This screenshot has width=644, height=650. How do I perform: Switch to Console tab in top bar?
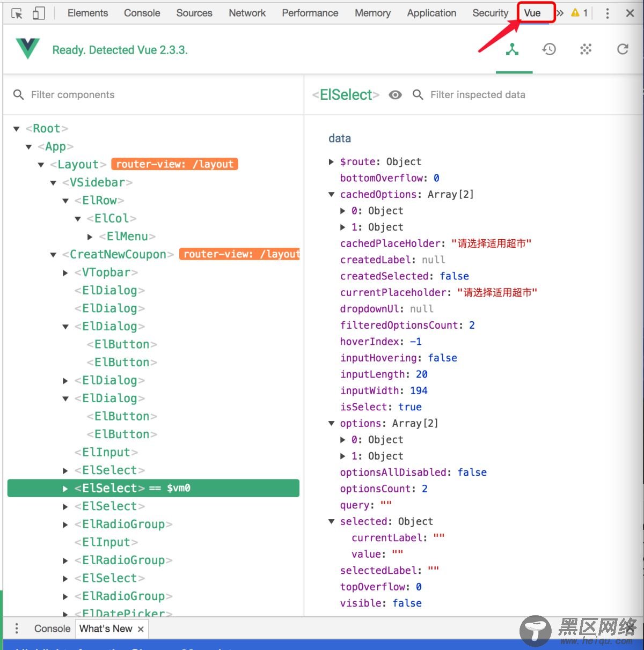[x=142, y=13]
